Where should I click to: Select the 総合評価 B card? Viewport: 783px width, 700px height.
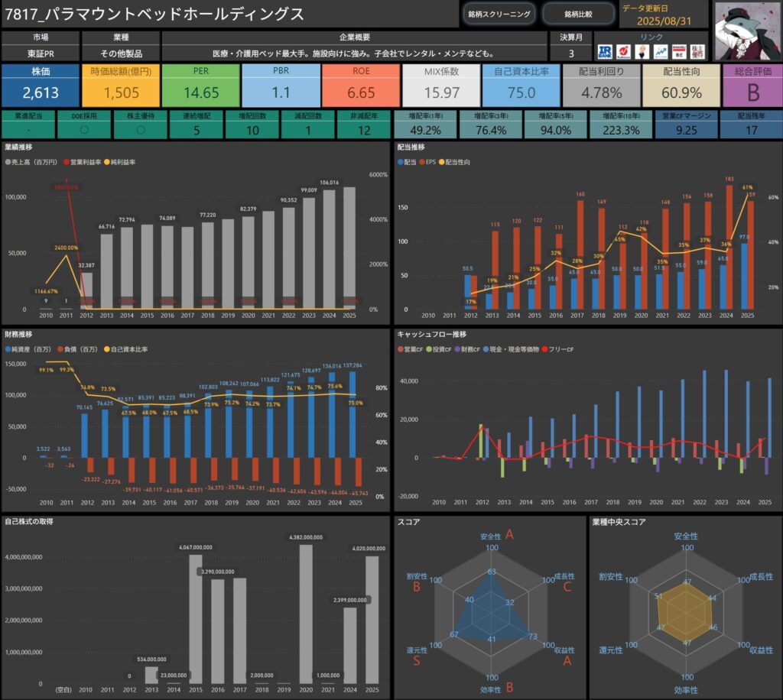[752, 86]
